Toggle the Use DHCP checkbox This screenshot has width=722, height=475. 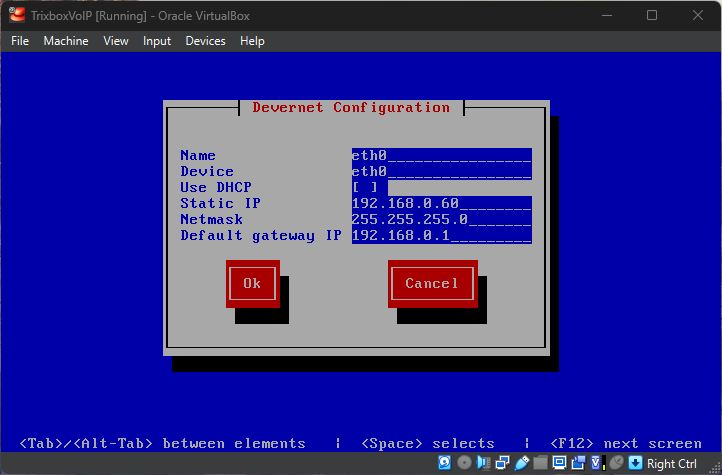(x=365, y=187)
